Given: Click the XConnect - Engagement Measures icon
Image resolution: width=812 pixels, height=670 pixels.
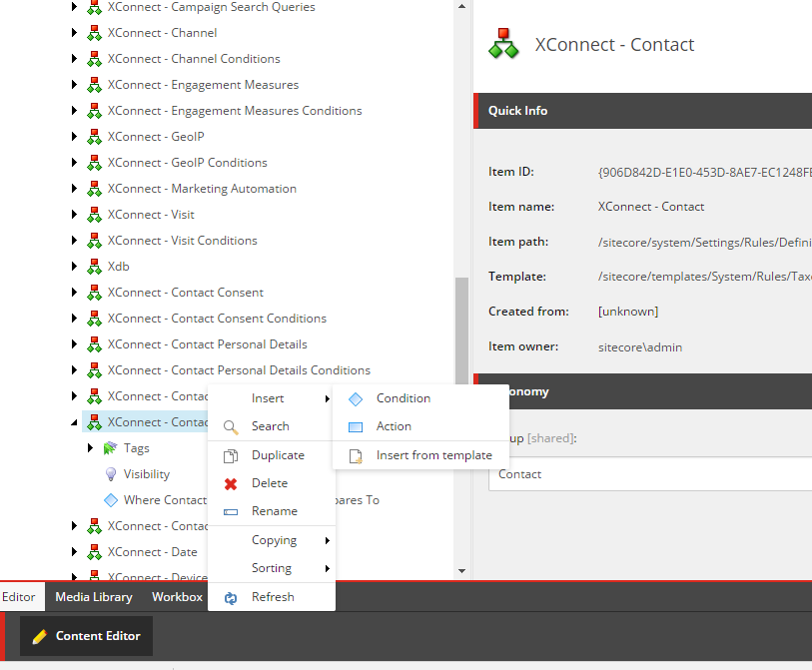Looking at the screenshot, I should [x=94, y=85].
